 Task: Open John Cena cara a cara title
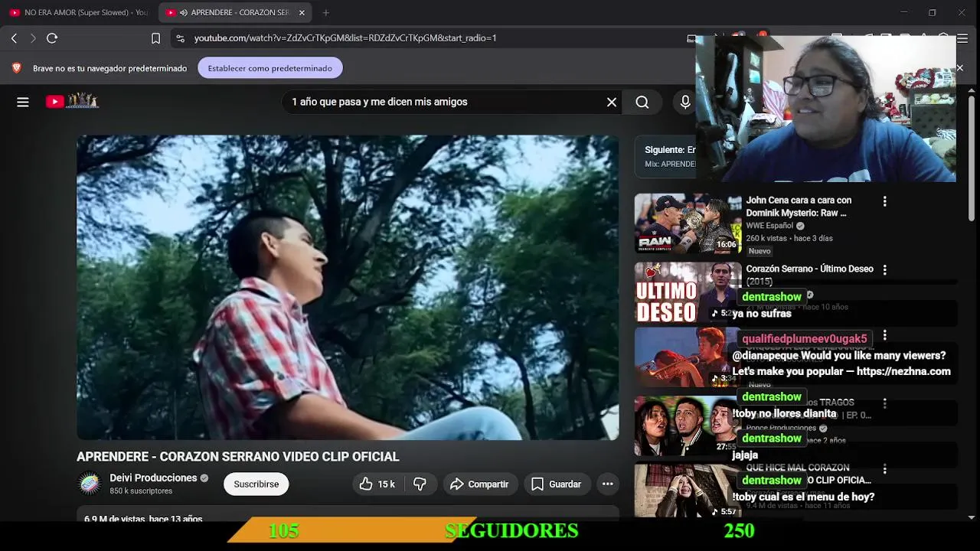[799, 207]
